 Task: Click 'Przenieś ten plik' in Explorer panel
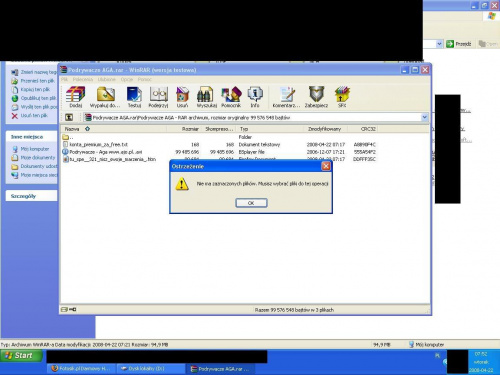[33, 81]
